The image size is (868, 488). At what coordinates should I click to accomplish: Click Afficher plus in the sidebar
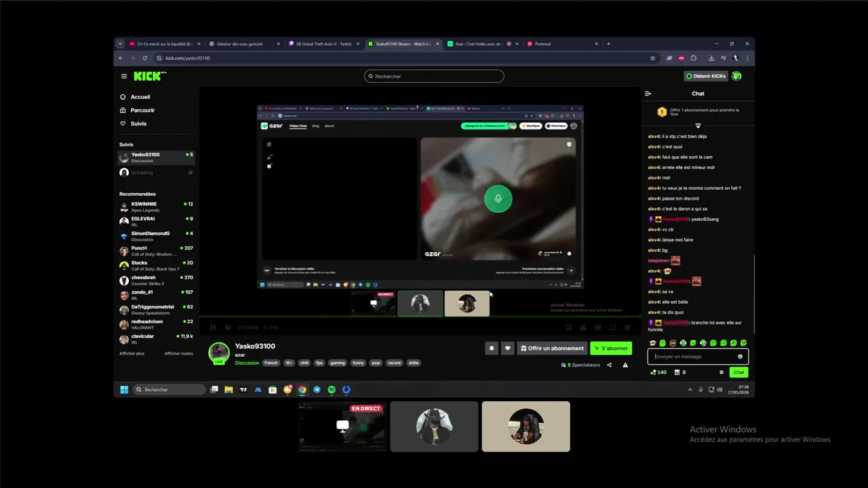pos(132,354)
